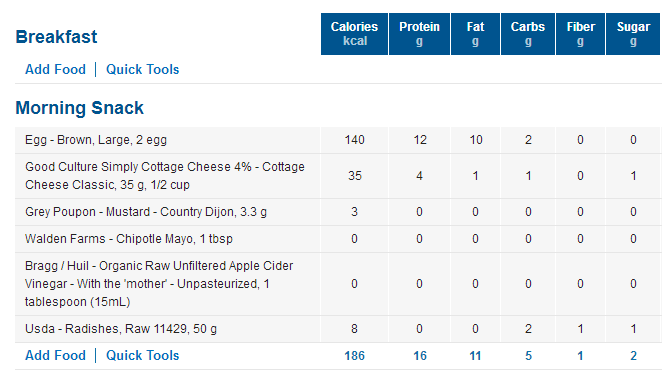Open the Walden Farms Chipotle Mayo entry

129,239
